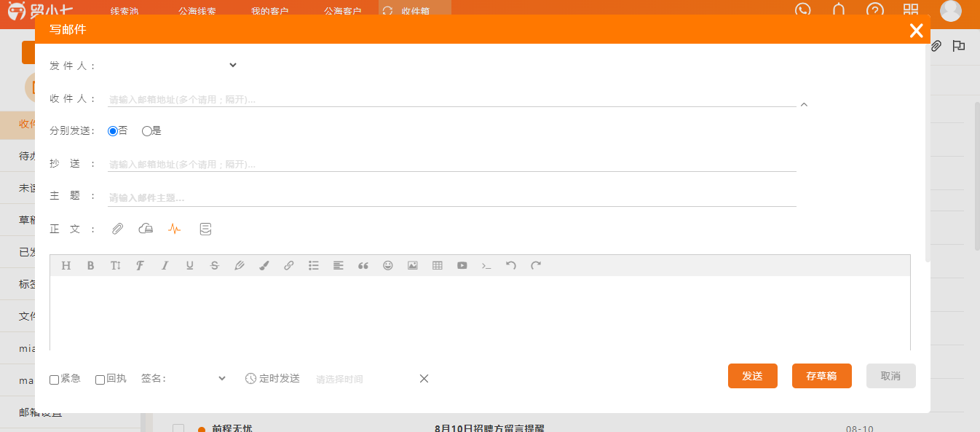Image resolution: width=980 pixels, height=432 pixels.
Task: Check the 紧急 checkbox
Action: [55, 380]
